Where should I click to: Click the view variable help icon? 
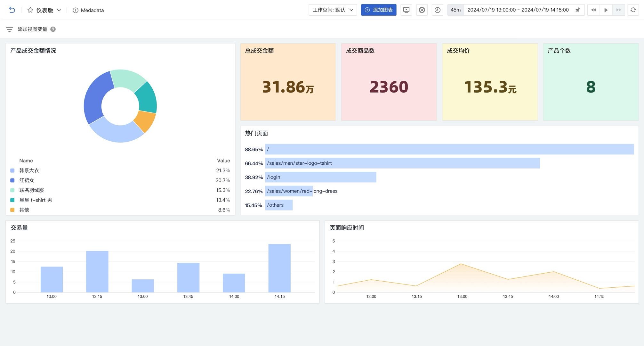click(53, 29)
